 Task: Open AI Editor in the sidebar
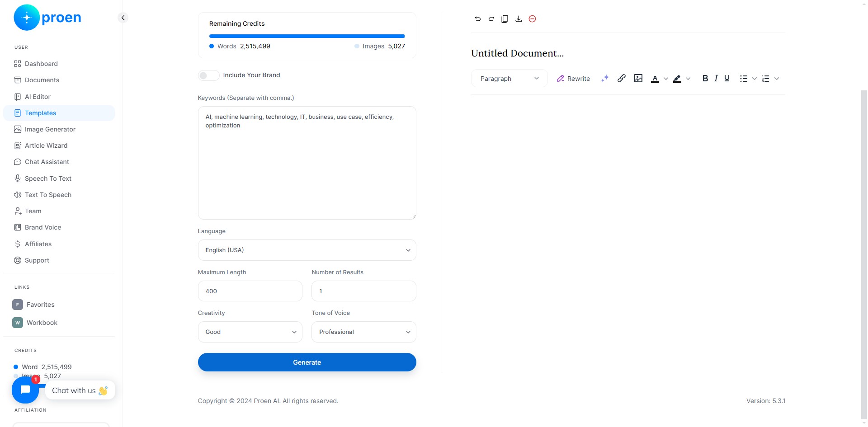click(59, 97)
